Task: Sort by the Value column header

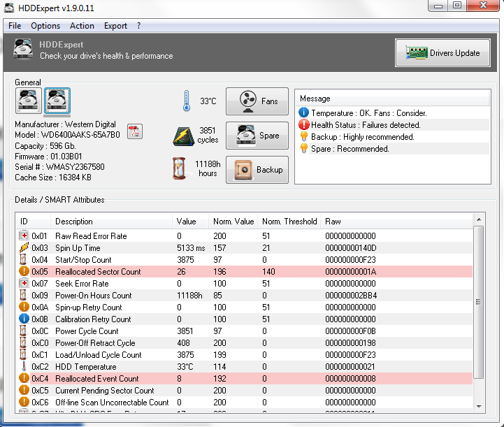Action: [191, 222]
